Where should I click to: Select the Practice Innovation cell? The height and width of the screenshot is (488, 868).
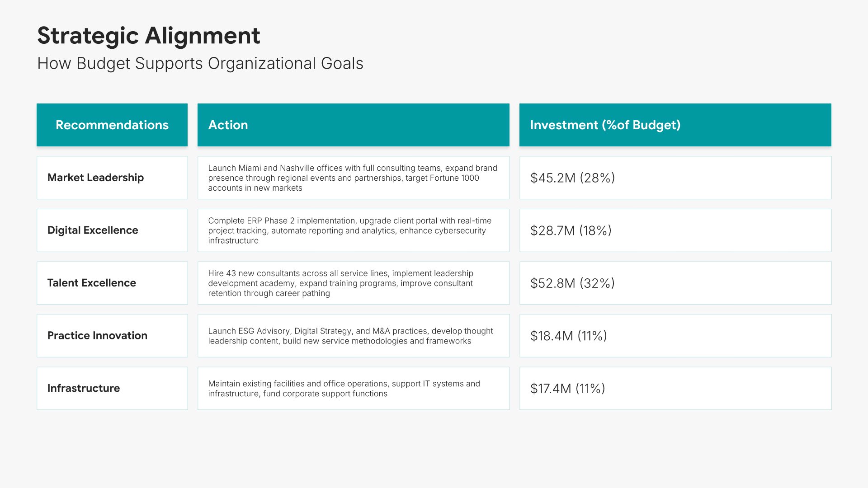pos(97,336)
